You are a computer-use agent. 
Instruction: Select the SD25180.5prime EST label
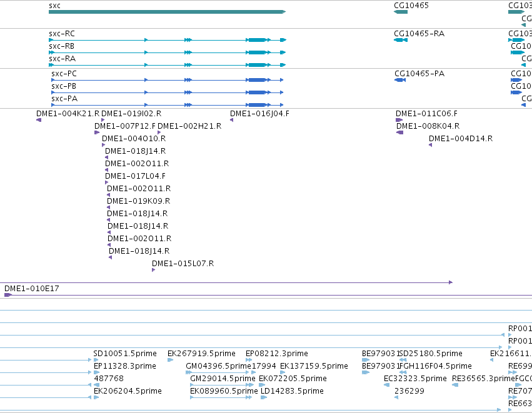[x=431, y=354]
